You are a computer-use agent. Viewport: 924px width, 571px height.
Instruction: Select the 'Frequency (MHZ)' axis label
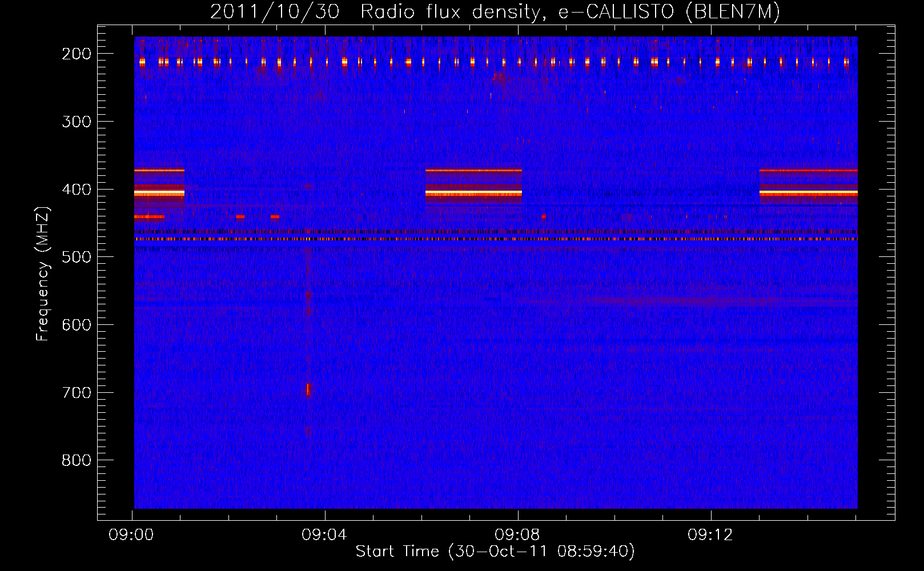43,274
